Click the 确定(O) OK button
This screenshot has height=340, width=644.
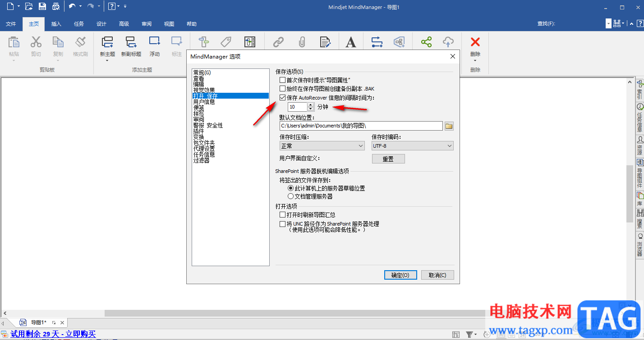pyautogui.click(x=400, y=275)
